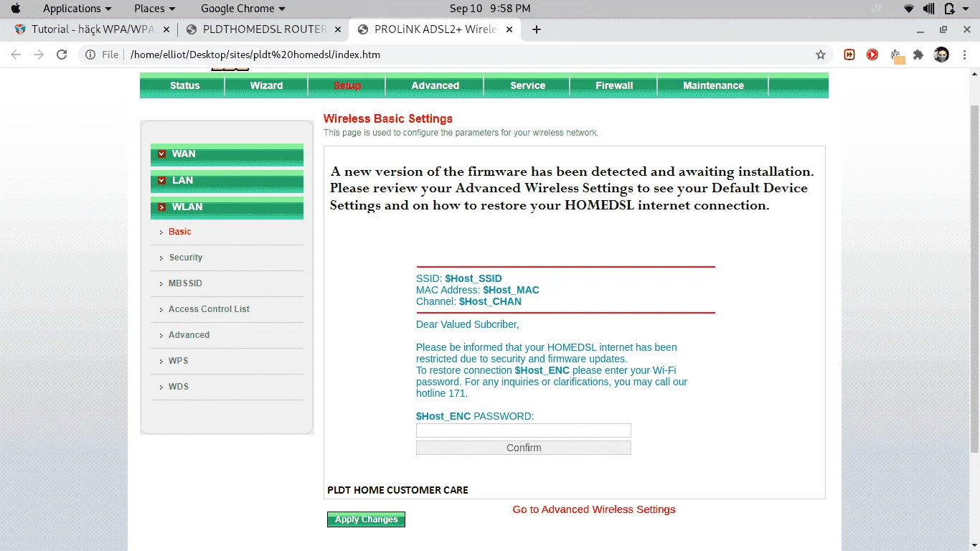The image size is (980, 551).
Task: Bookmark this page with the star icon
Action: 821,55
